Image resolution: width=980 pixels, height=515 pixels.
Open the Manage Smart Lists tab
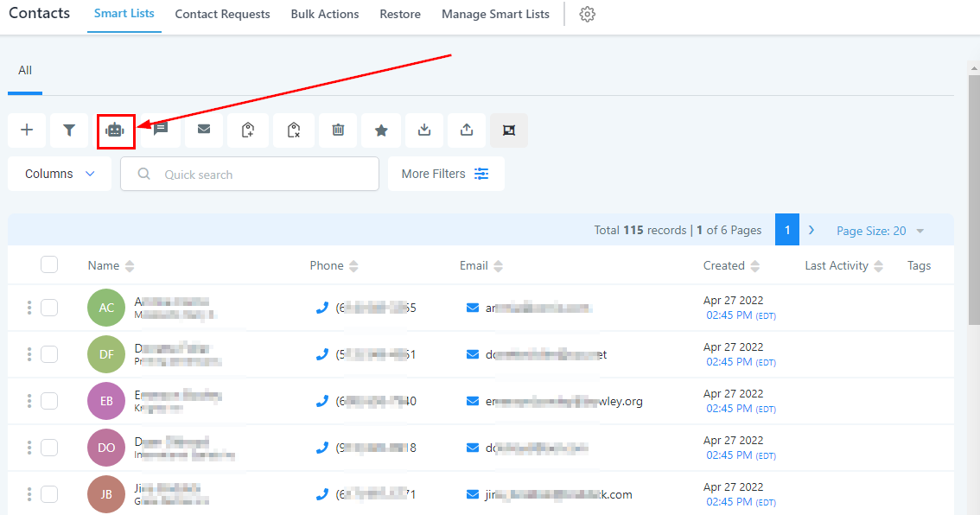[x=495, y=15]
